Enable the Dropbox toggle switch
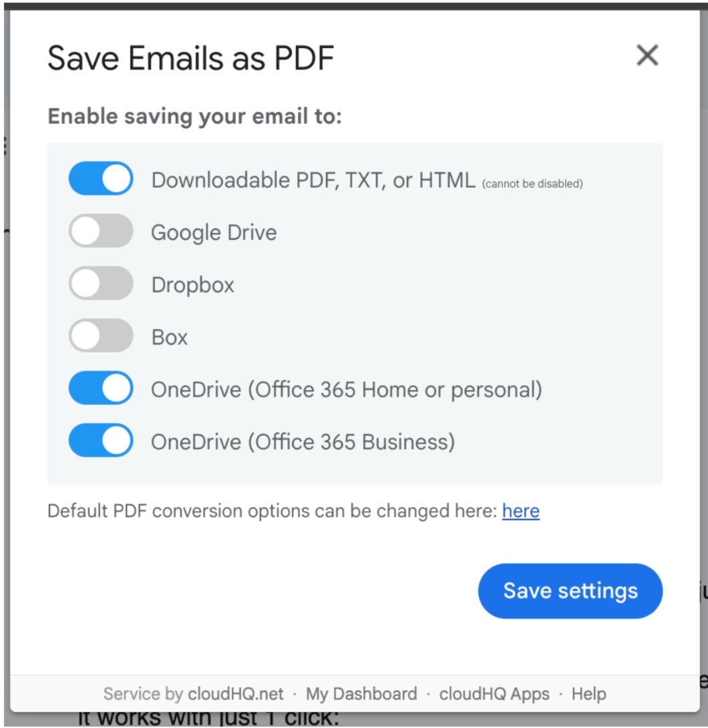Viewport: 708px width, 728px height. [101, 283]
